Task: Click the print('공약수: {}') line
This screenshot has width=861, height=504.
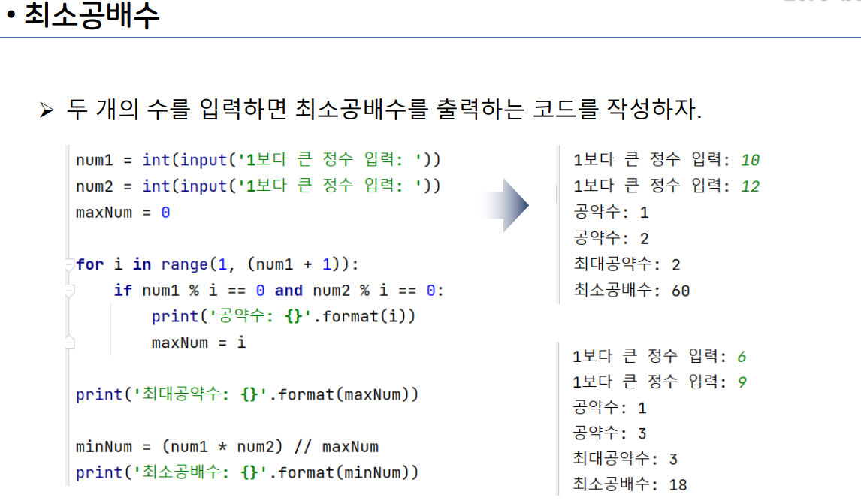Action: (x=283, y=316)
